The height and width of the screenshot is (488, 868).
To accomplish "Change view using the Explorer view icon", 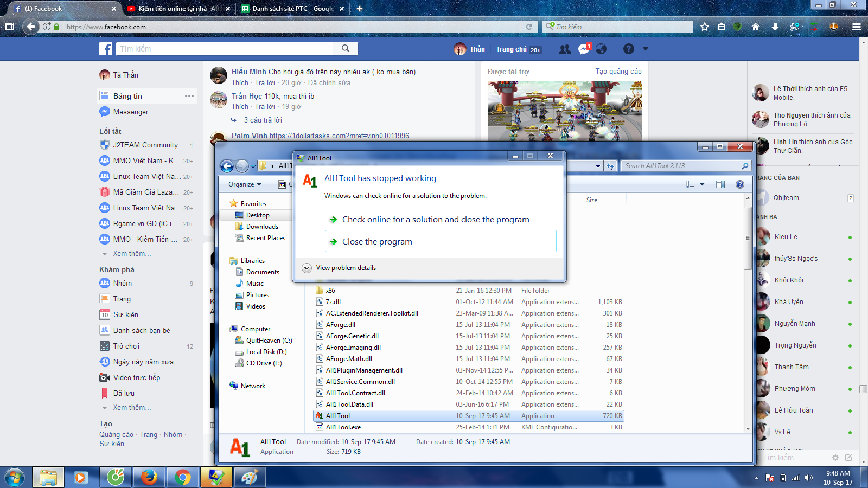I will [x=691, y=184].
